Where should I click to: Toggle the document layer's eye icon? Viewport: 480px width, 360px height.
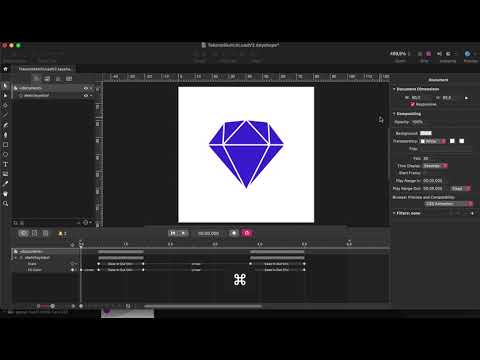pyautogui.click(x=86, y=88)
